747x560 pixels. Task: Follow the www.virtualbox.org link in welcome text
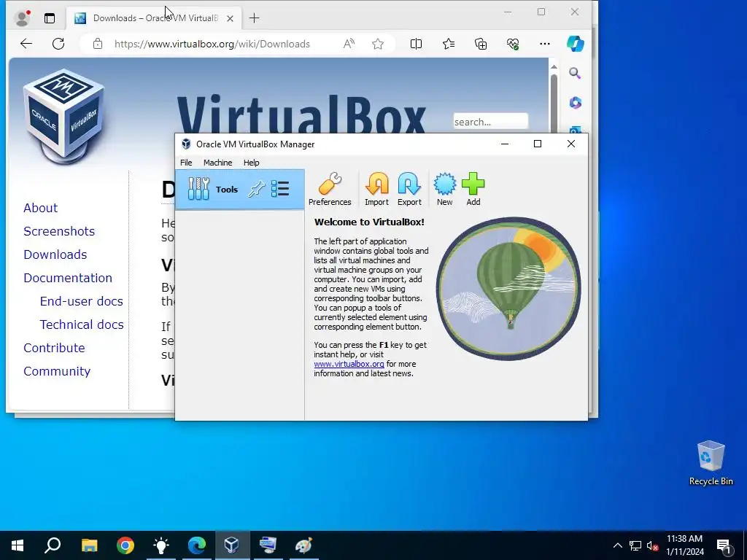point(349,364)
